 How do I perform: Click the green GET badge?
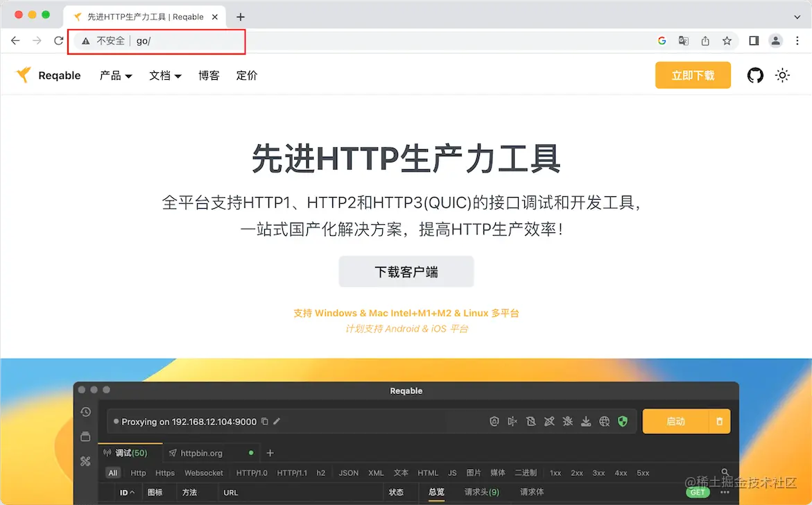[698, 492]
